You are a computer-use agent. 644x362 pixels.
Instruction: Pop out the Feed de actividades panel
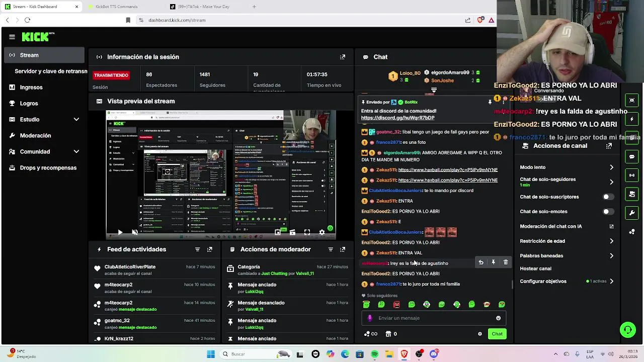point(210,249)
